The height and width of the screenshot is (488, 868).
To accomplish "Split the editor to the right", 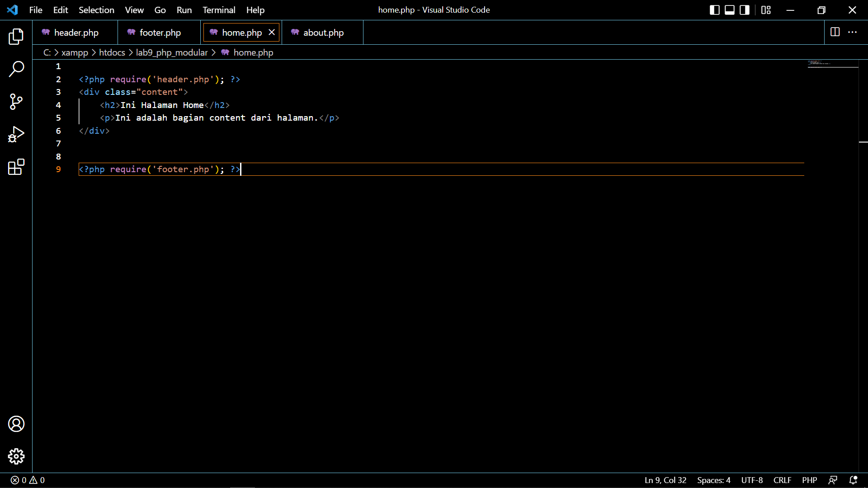I will coord(835,32).
